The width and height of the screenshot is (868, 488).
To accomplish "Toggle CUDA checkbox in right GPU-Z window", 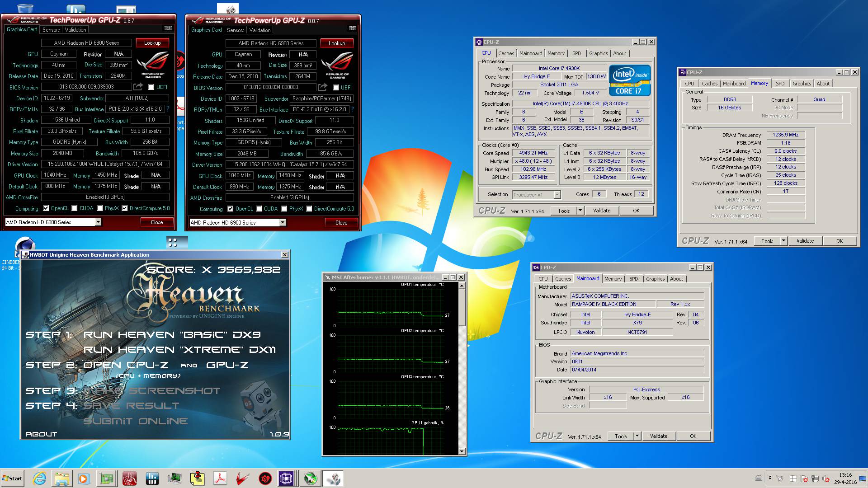I will (259, 209).
